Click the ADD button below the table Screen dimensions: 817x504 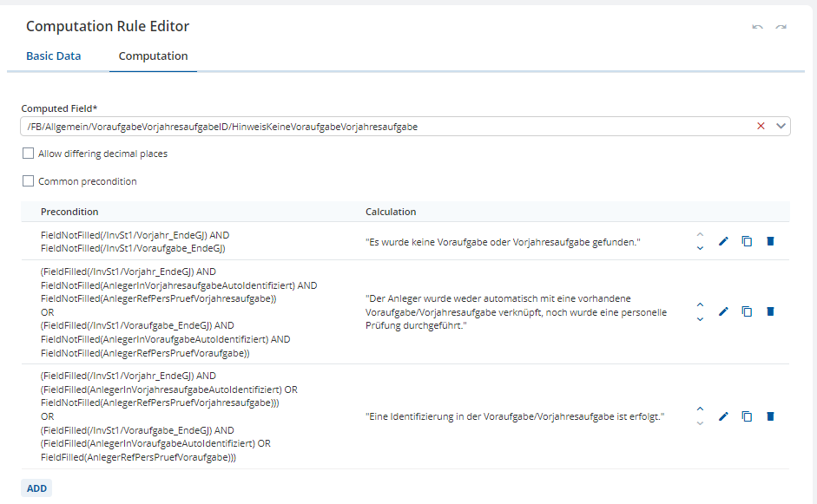point(36,488)
